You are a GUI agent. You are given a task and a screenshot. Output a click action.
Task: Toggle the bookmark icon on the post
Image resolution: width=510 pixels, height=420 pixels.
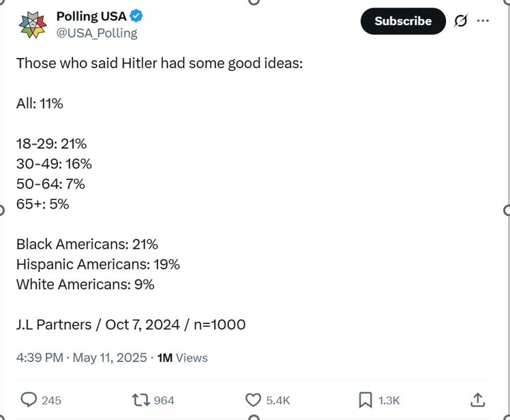tap(365, 400)
